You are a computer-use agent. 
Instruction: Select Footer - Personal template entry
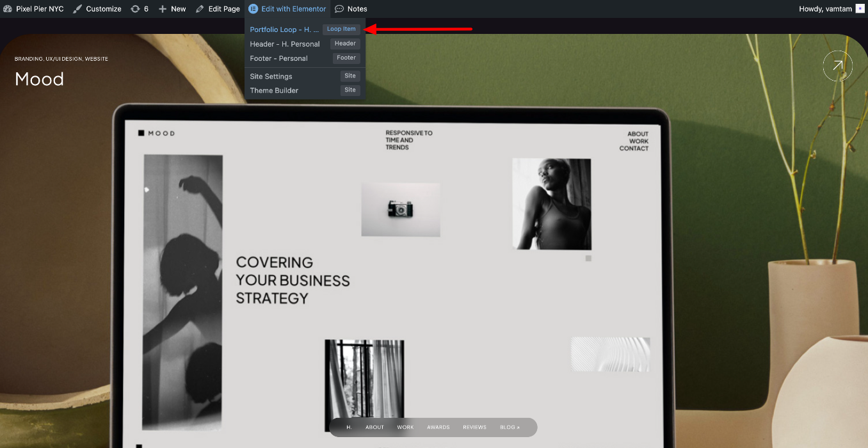pyautogui.click(x=278, y=58)
